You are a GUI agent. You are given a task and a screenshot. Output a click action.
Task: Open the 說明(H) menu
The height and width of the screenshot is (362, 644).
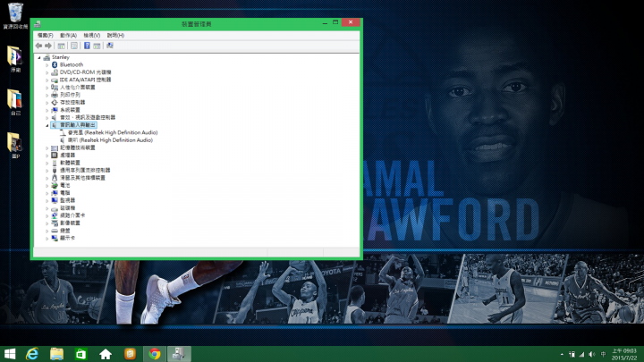click(115, 35)
